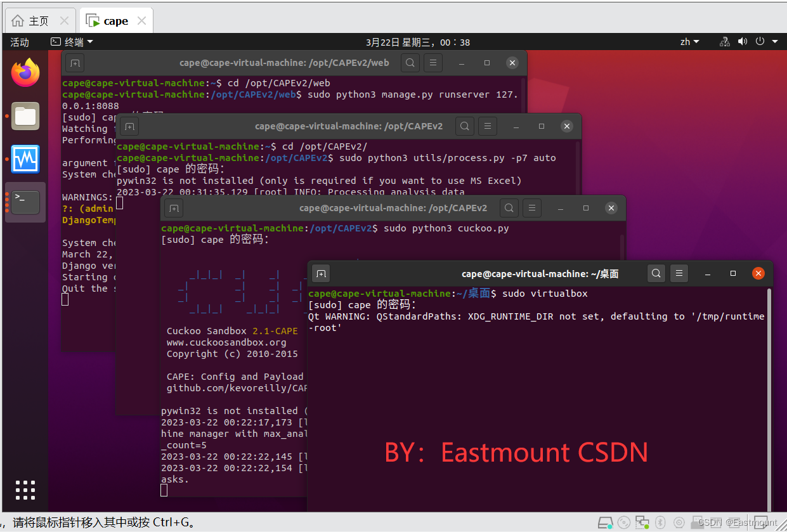Click search icon in the cuckoo.py terminal

509,208
